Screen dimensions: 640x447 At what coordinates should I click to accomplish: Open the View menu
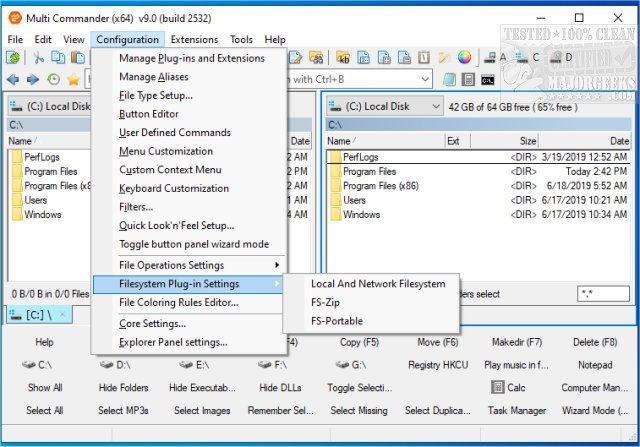pyautogui.click(x=74, y=40)
